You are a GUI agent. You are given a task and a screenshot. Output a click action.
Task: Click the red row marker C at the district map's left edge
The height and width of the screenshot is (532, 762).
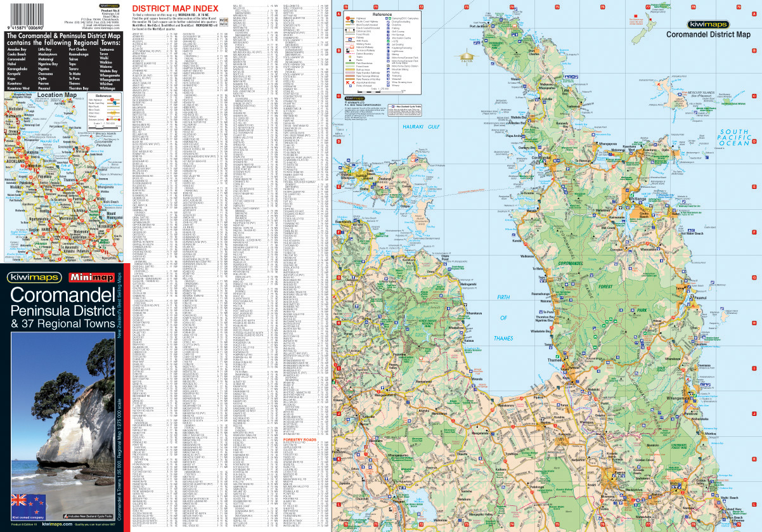(x=339, y=95)
